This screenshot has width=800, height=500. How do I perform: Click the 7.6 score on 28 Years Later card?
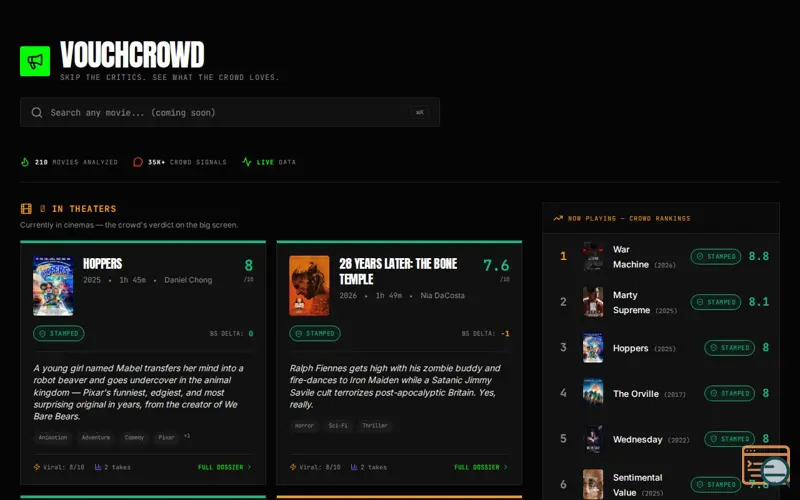[496, 265]
